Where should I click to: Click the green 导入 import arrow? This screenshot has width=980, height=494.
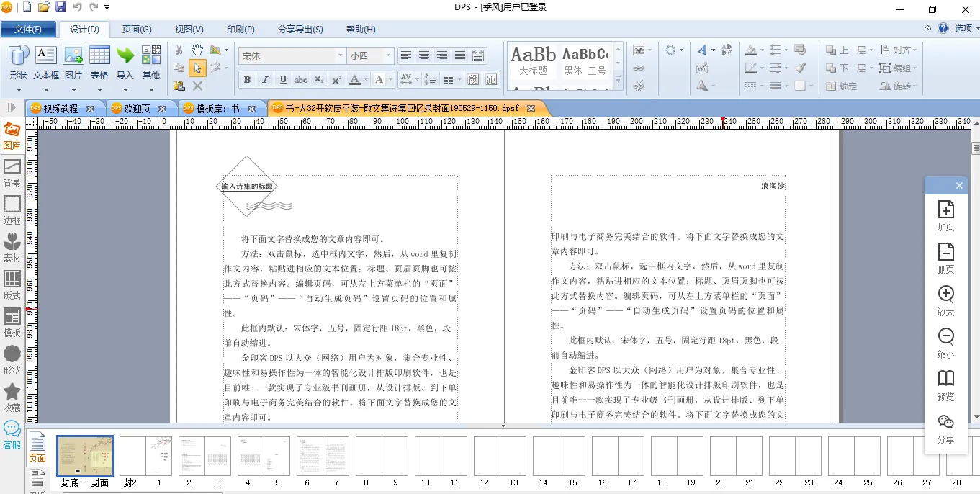click(125, 62)
